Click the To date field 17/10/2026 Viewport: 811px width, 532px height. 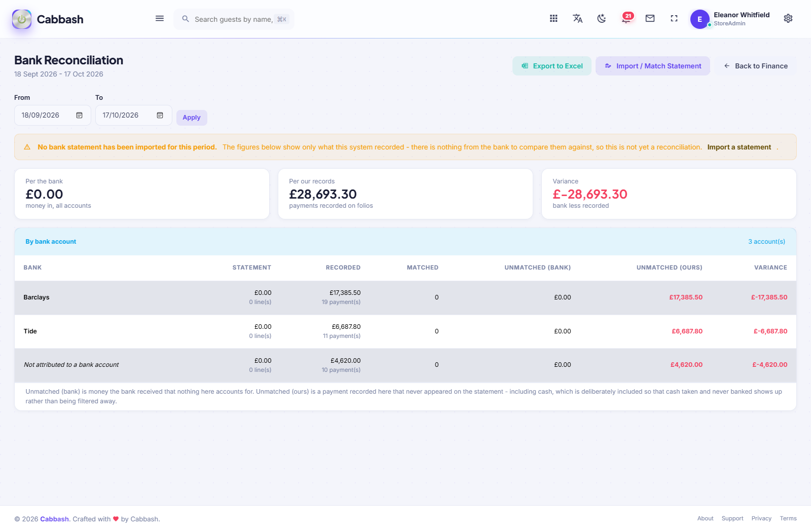click(134, 116)
